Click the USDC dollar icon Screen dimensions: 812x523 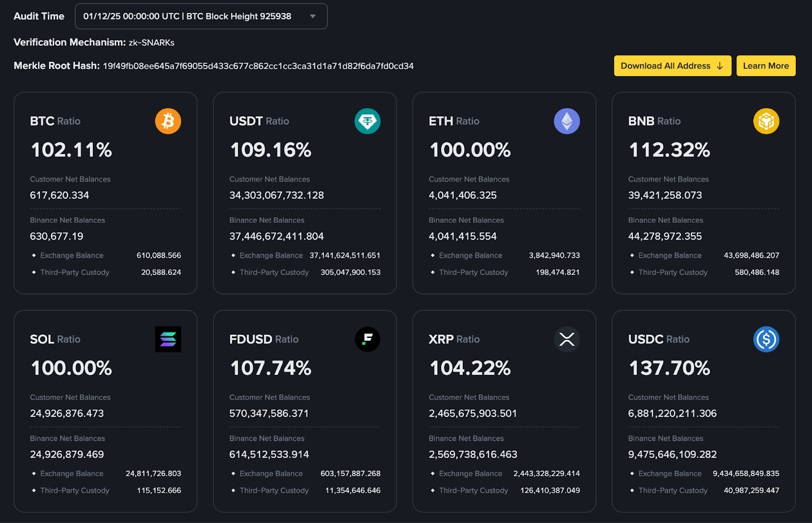pos(766,339)
